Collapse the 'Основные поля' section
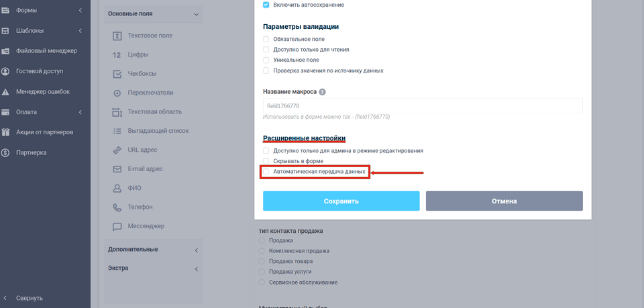This screenshot has width=644, height=308. [x=196, y=14]
